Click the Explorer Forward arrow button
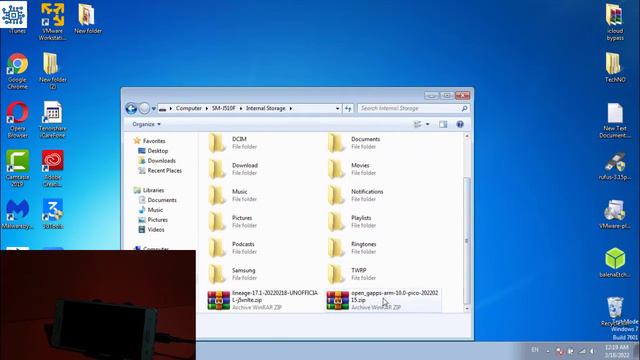The width and height of the screenshot is (640, 360). tap(144, 109)
